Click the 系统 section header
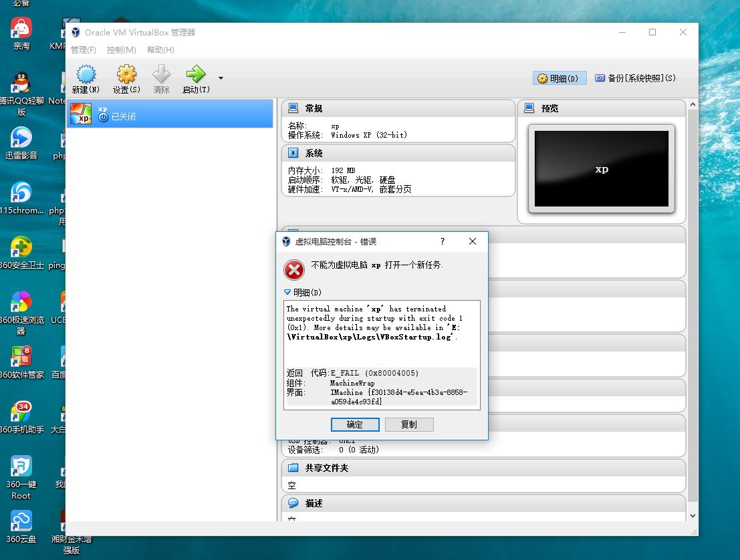740x560 pixels. [x=398, y=153]
